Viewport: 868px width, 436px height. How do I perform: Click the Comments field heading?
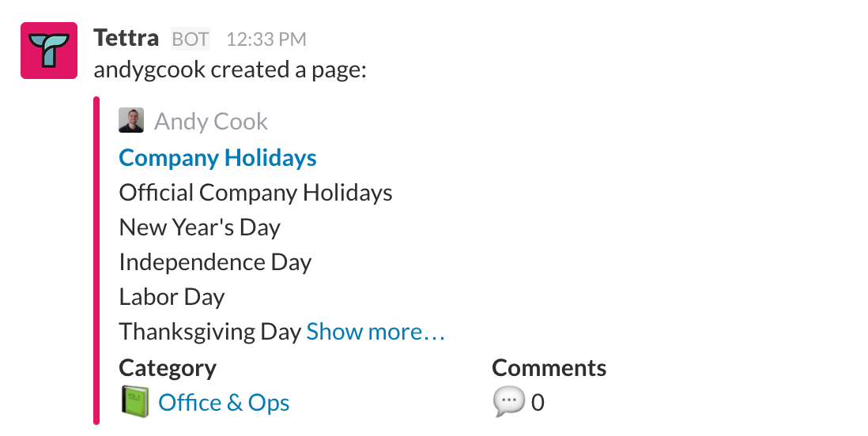coord(549,367)
